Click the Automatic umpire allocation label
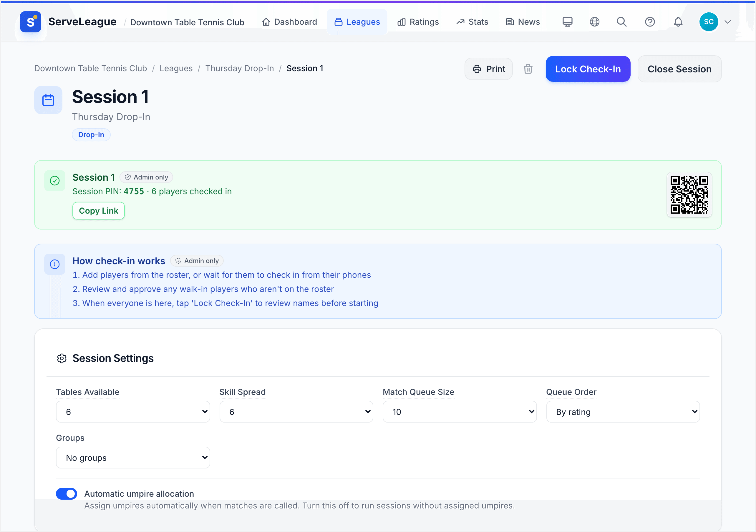This screenshot has width=756, height=532. click(x=139, y=494)
